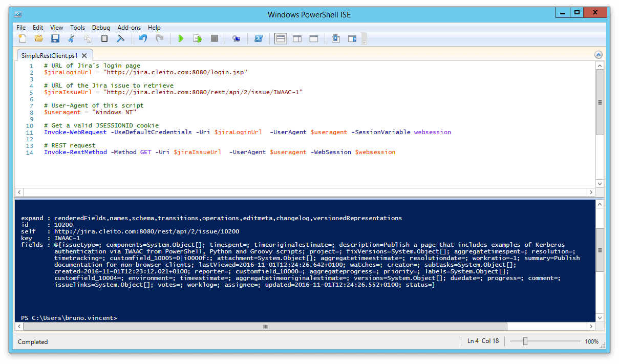
Task: Click the IWAAC-1 key value in output
Action: 67,238
